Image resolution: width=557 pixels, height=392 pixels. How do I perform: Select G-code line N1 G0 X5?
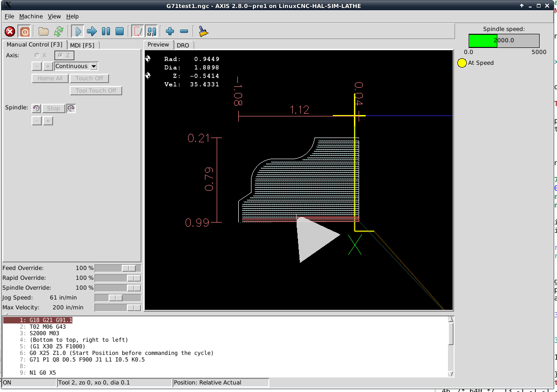[x=43, y=373]
